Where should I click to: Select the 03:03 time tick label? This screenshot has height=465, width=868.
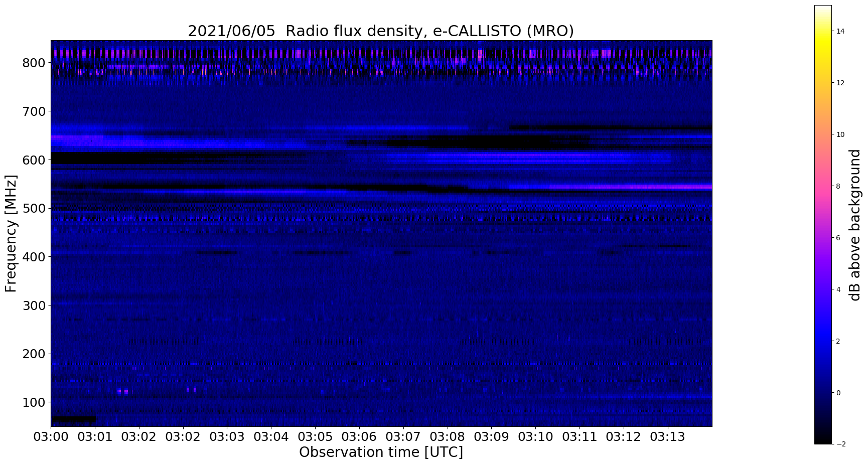pos(227,436)
